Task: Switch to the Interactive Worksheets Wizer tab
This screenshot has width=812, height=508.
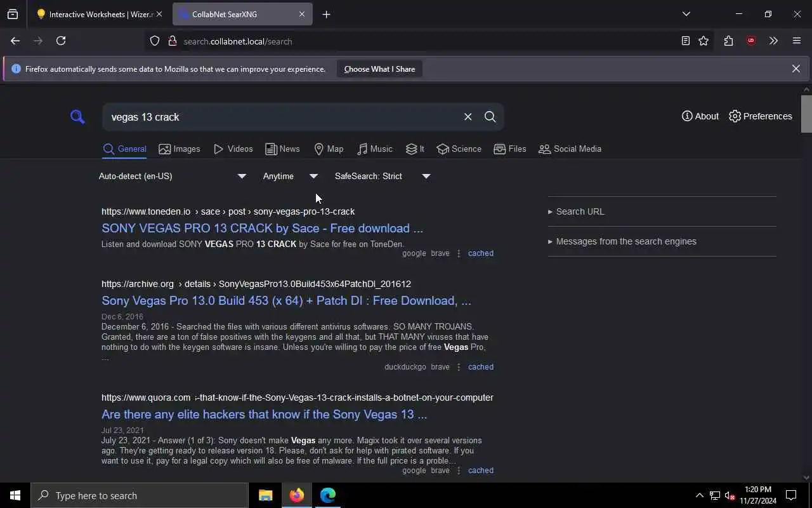Action: click(94, 14)
